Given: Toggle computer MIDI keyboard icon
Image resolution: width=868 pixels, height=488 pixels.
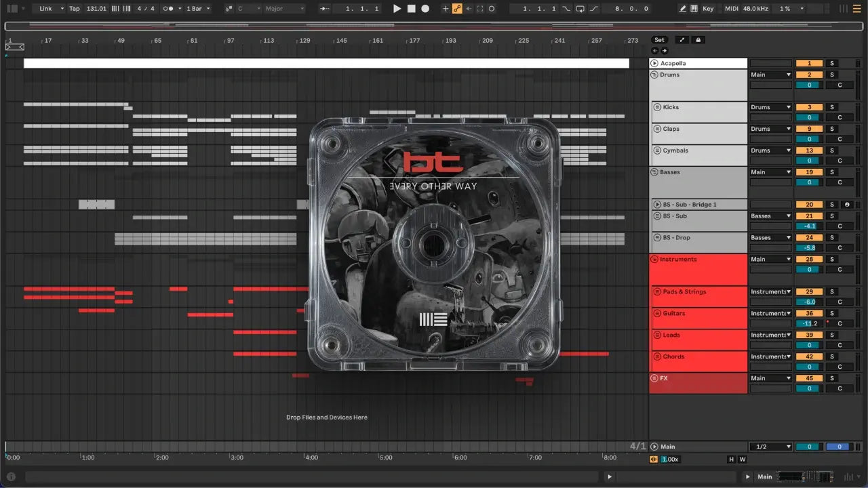Looking at the screenshot, I should point(694,9).
